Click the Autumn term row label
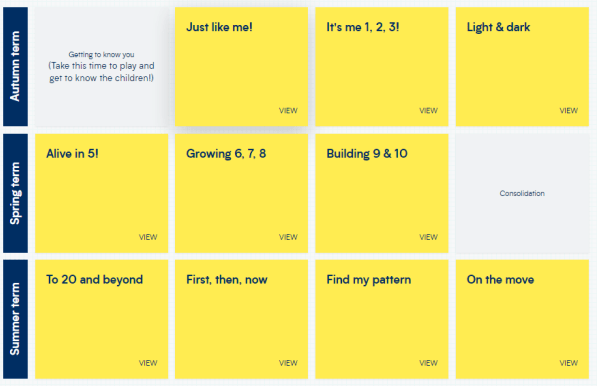This screenshot has width=597, height=386. [x=15, y=67]
